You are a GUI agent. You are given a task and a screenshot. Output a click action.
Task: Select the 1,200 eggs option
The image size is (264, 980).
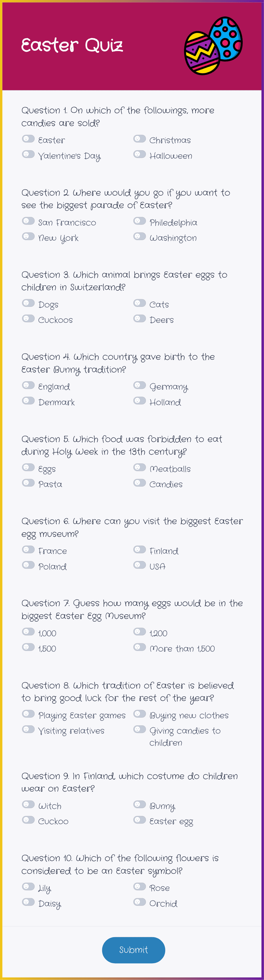pos(140,632)
